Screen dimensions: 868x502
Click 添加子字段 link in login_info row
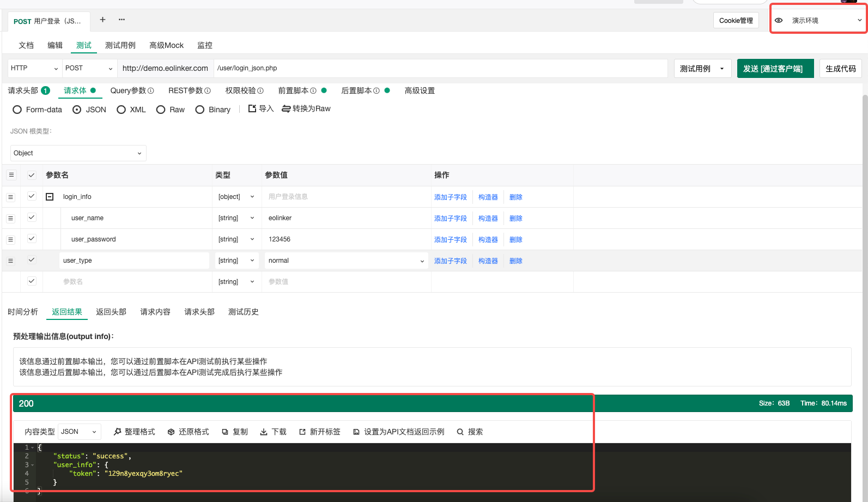[451, 197]
